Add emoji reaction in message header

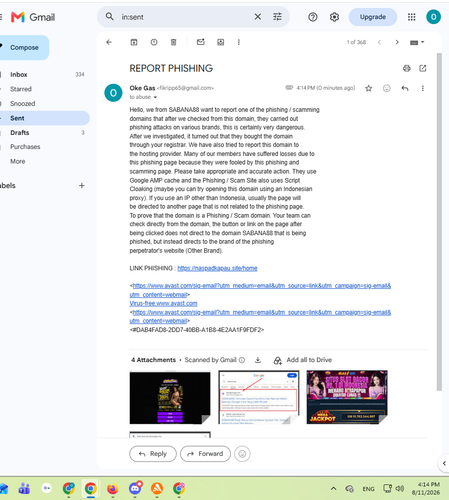click(387, 88)
